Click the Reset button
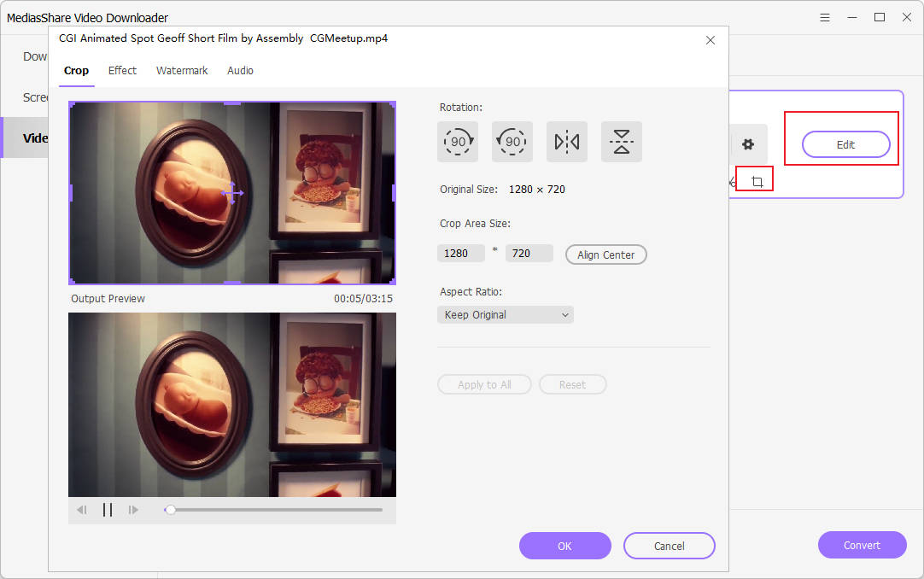The image size is (924, 579). (572, 384)
